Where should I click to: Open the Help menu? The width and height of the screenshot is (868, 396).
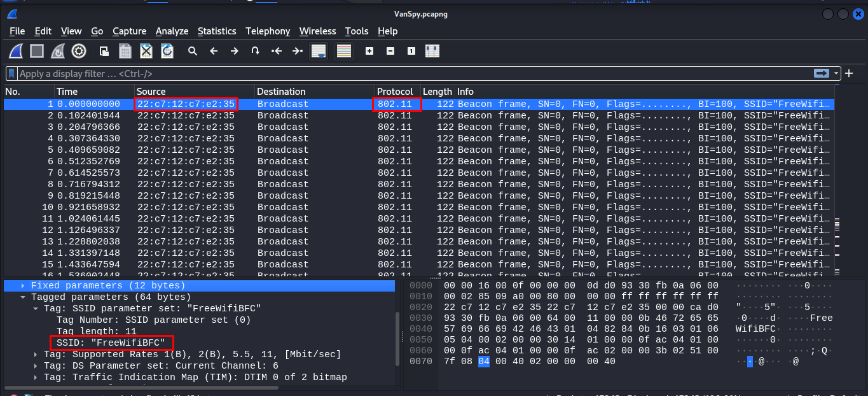click(x=387, y=31)
